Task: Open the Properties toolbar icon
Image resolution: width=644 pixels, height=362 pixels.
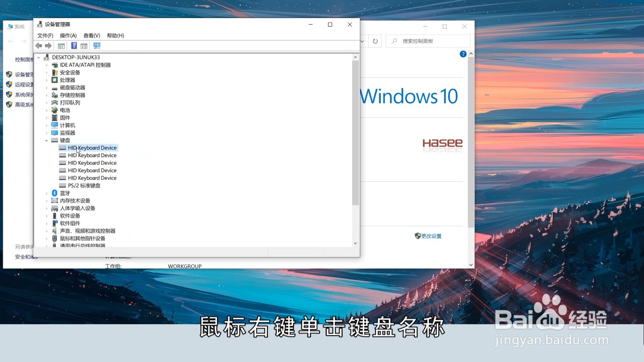Action: coord(83,45)
